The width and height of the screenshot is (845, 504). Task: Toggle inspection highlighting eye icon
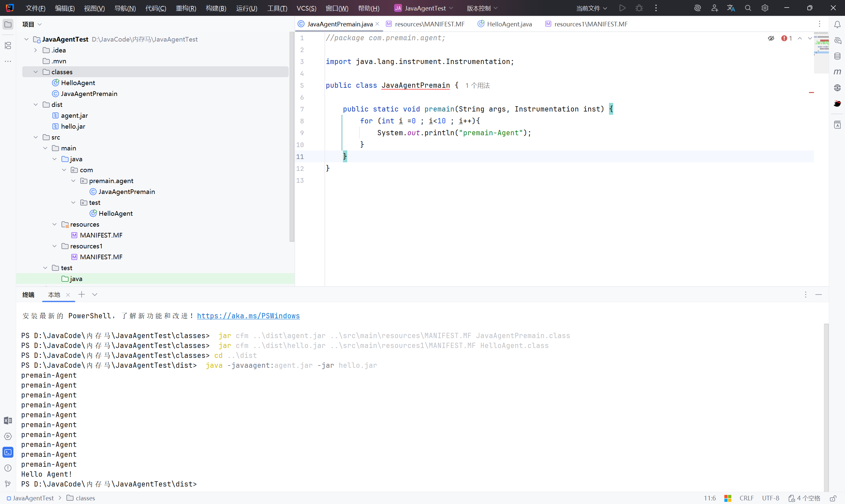pyautogui.click(x=771, y=38)
